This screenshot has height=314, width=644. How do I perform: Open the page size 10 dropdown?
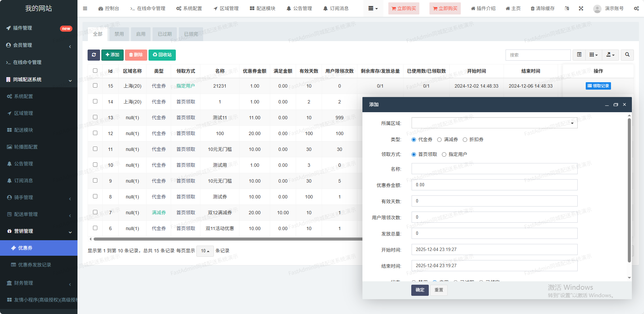(205, 251)
